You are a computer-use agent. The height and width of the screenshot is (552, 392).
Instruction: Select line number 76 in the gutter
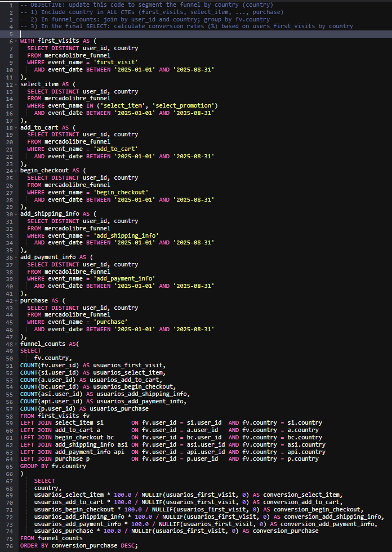tap(9, 545)
